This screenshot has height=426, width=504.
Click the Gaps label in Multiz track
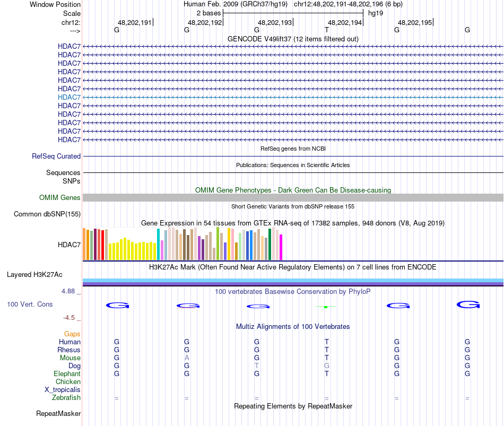(72, 334)
